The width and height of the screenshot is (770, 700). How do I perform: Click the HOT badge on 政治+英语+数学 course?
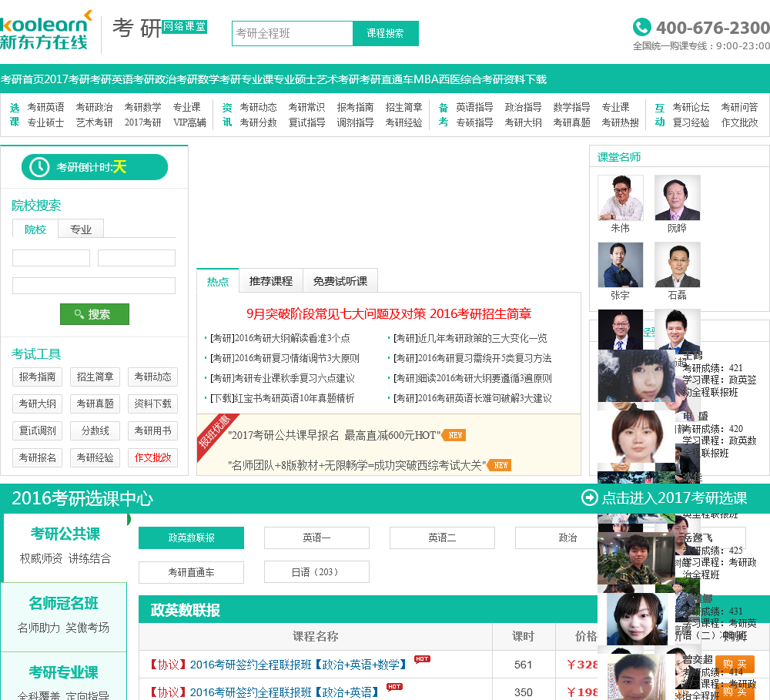422,659
